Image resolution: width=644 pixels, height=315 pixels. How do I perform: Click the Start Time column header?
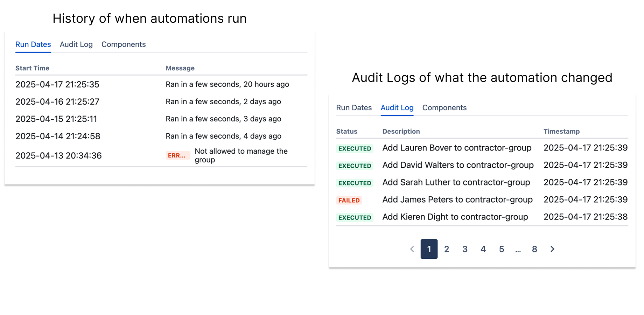click(32, 68)
